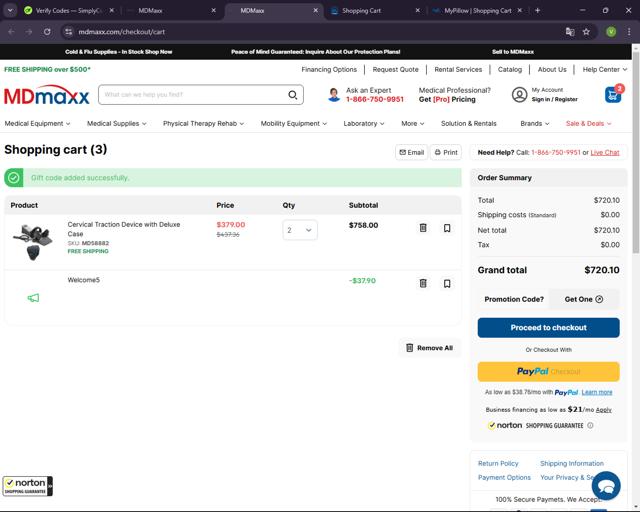This screenshot has width=640, height=512.
Task: Open the Payment Options link
Action: (x=504, y=477)
